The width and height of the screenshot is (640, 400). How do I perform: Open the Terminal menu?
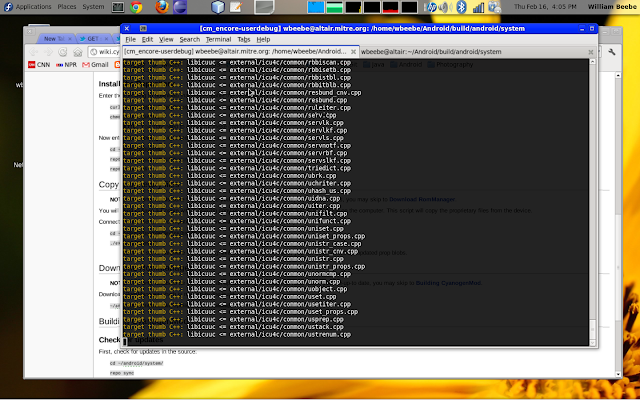tap(218, 40)
